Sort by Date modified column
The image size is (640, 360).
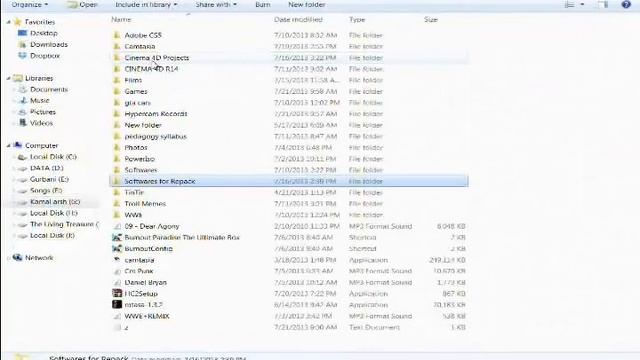(298, 20)
